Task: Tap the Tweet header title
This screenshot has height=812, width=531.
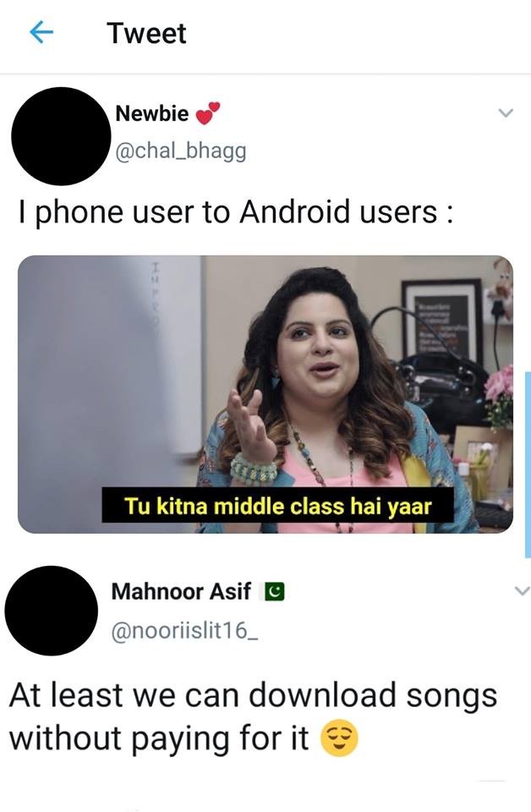Action: tap(146, 34)
